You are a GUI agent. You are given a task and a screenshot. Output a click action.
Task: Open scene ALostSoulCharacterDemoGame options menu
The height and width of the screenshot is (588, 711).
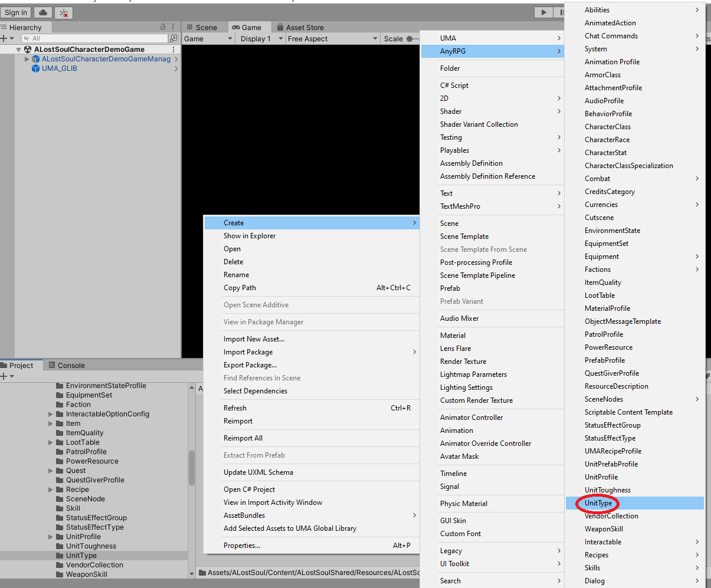tap(173, 50)
